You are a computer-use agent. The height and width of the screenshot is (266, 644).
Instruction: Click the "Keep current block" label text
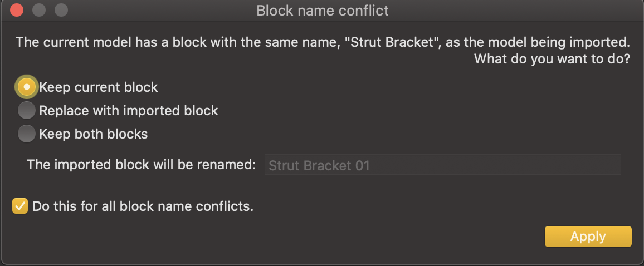(99, 87)
